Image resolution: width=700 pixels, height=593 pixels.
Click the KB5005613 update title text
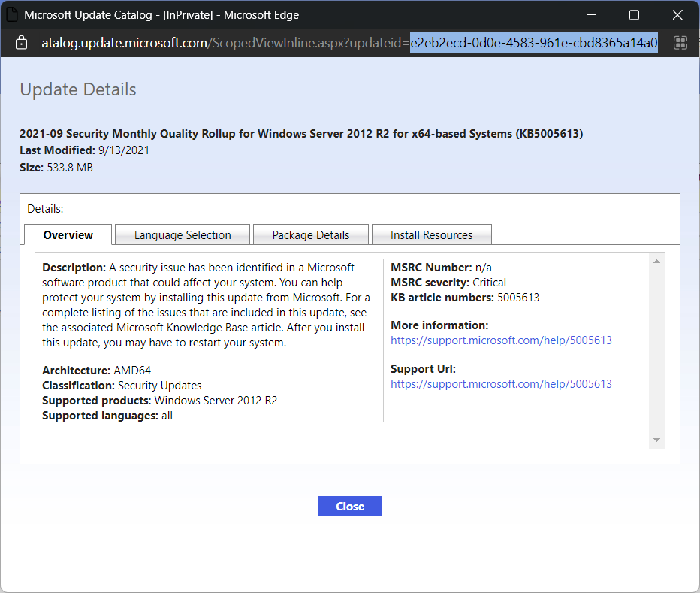pyautogui.click(x=301, y=134)
